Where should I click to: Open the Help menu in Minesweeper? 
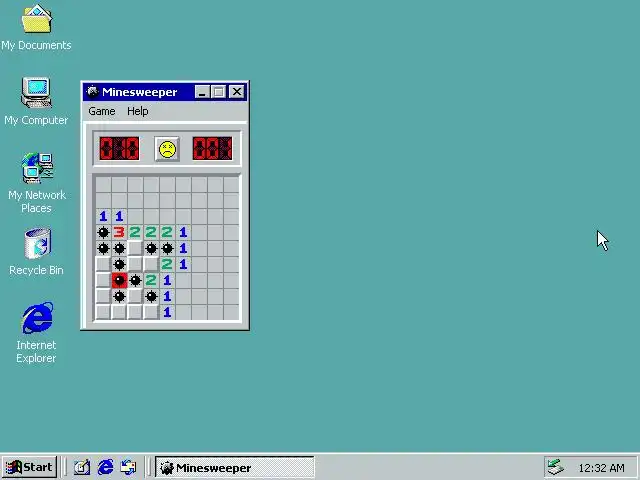(x=138, y=111)
